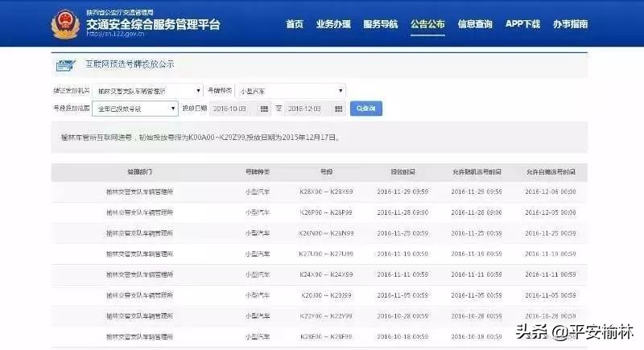Open the 办事指南 guide menu
The width and height of the screenshot is (644, 350).
pos(570,24)
